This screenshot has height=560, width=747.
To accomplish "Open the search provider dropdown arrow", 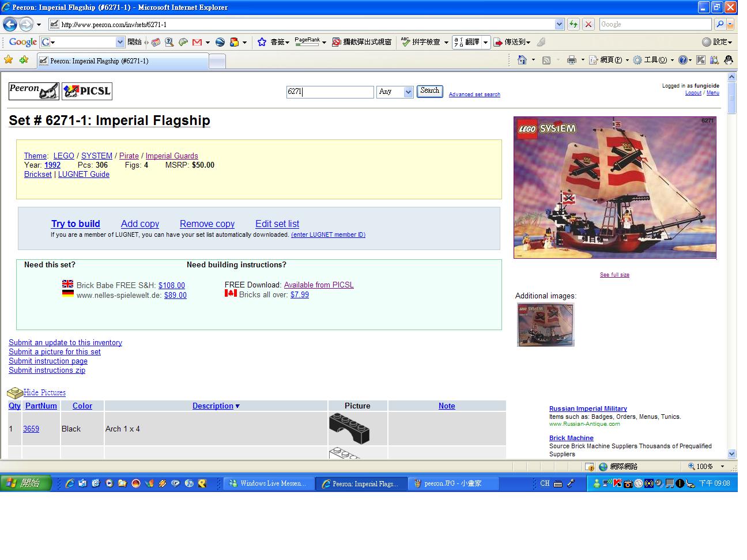I will pyautogui.click(x=730, y=24).
